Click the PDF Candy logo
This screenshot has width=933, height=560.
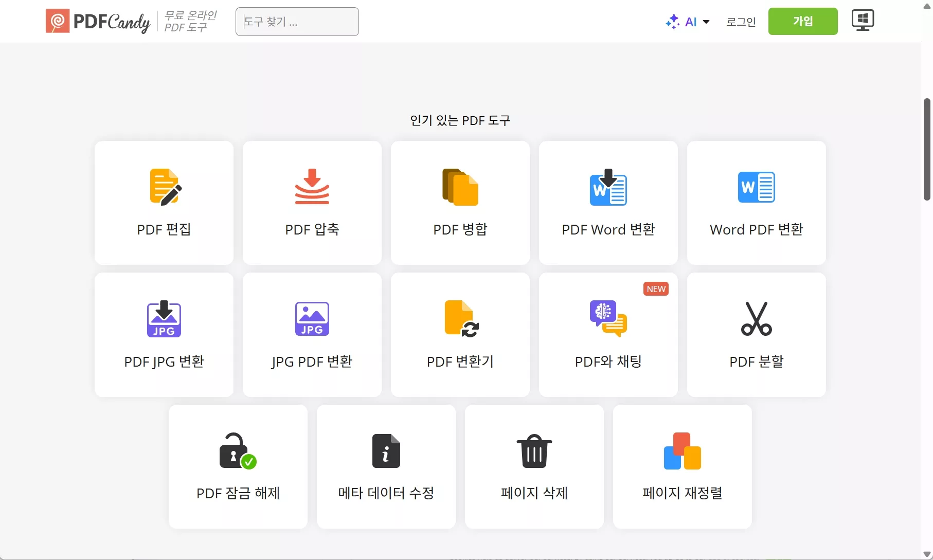pos(98,21)
